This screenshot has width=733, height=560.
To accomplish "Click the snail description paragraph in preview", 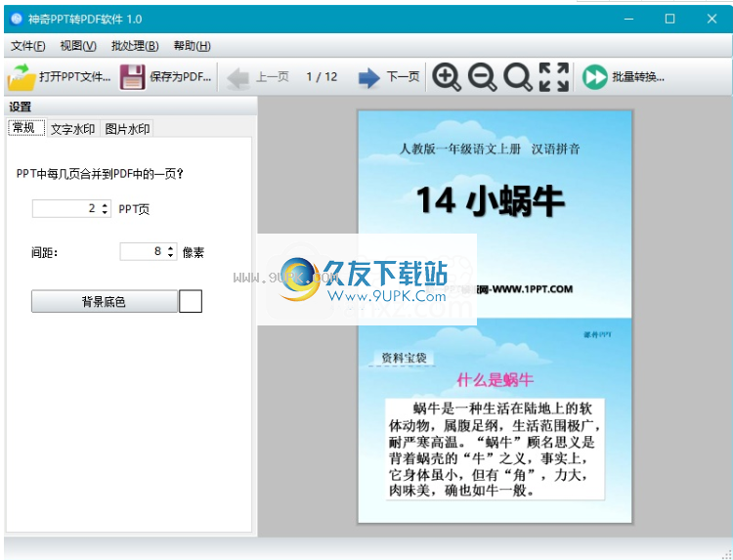I will (495, 450).
